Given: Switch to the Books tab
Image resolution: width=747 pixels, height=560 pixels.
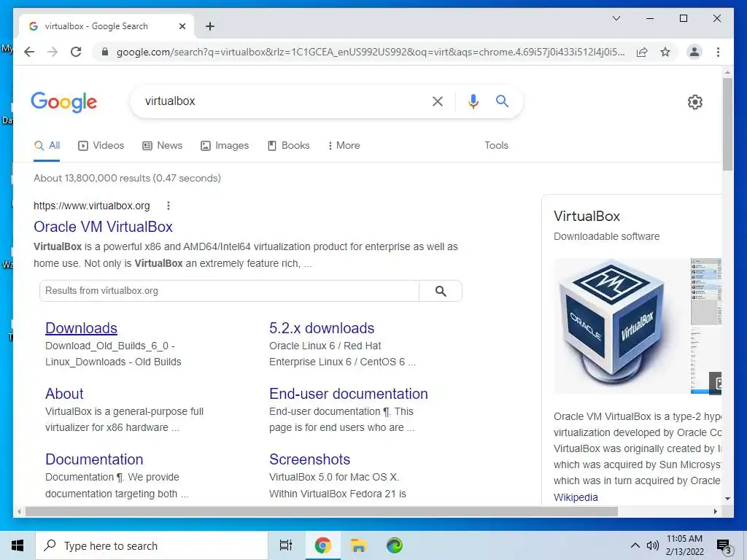Looking at the screenshot, I should [x=289, y=146].
